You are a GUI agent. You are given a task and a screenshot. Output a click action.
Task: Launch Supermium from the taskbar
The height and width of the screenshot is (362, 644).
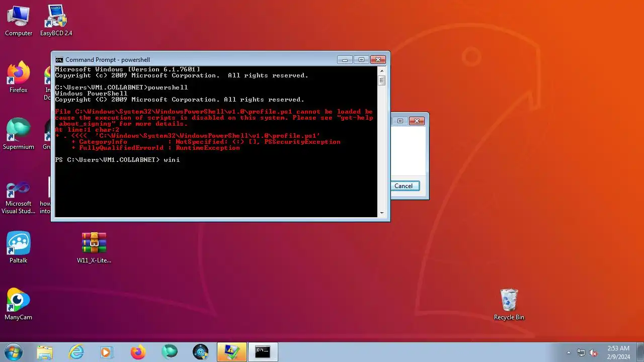tap(170, 352)
